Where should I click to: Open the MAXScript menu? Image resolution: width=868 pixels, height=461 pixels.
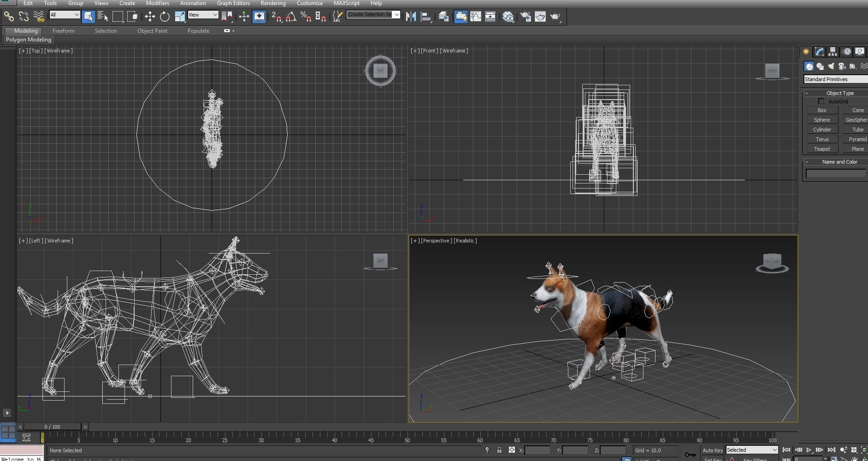tap(346, 3)
